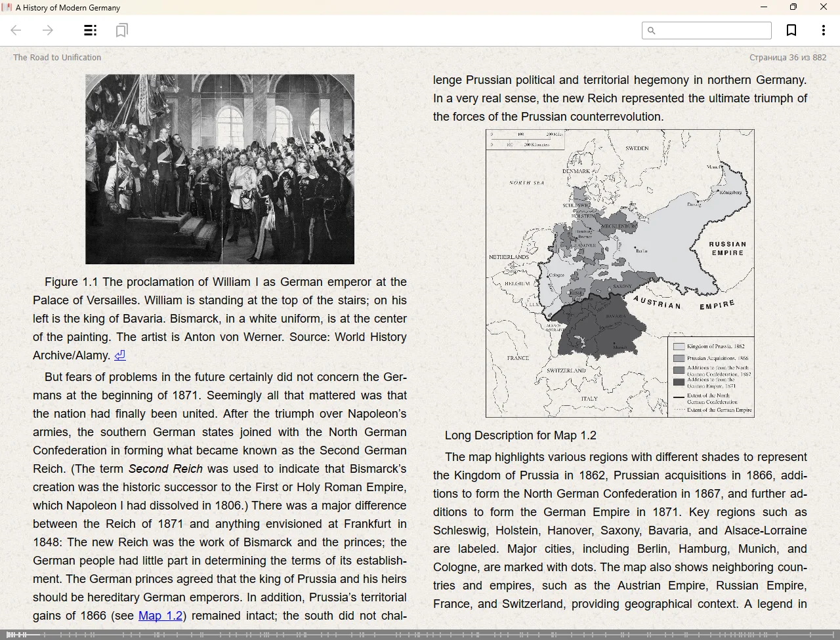The width and height of the screenshot is (840, 640).
Task: Bookmark the current page
Action: (791, 30)
